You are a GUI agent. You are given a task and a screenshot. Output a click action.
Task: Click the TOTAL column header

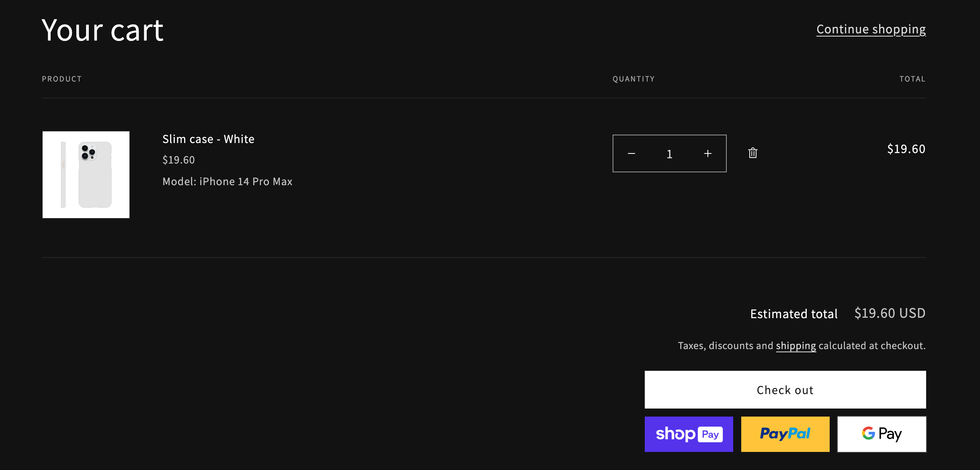tap(912, 79)
